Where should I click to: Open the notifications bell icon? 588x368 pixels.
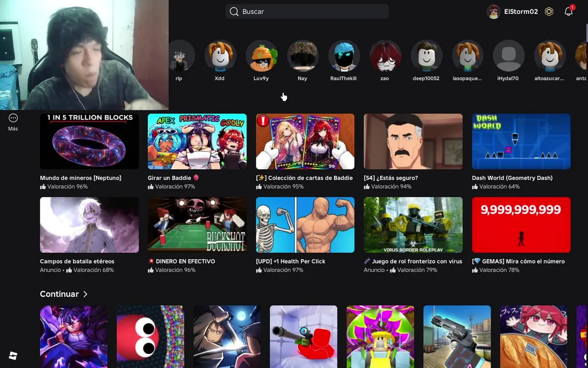point(569,12)
